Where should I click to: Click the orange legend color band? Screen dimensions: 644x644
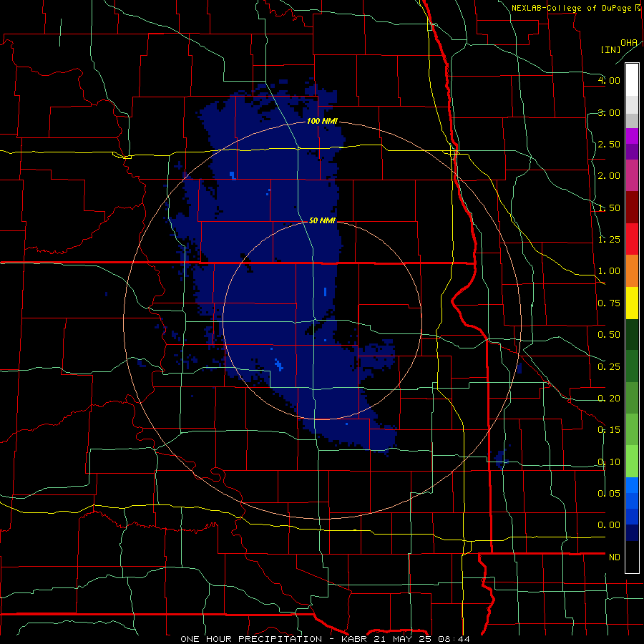click(632, 271)
